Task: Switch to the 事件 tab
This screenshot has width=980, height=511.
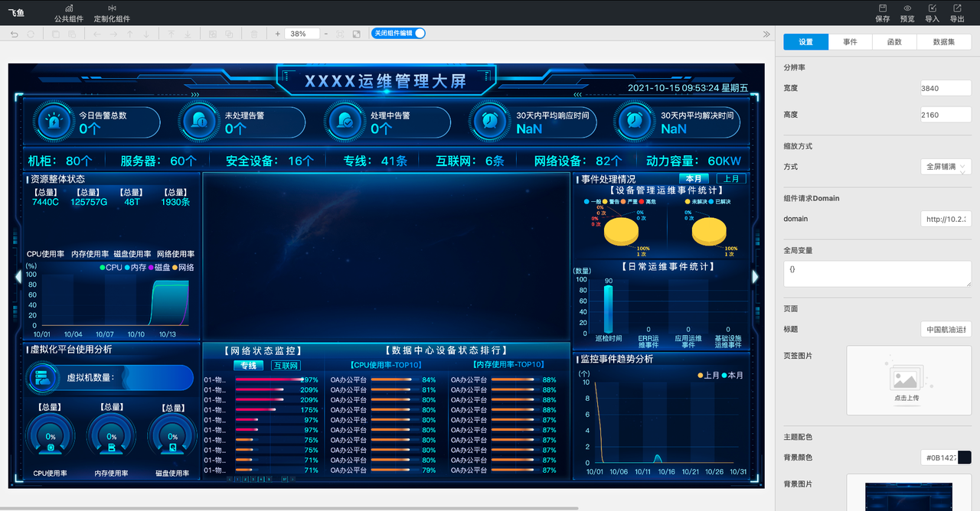Action: point(850,42)
